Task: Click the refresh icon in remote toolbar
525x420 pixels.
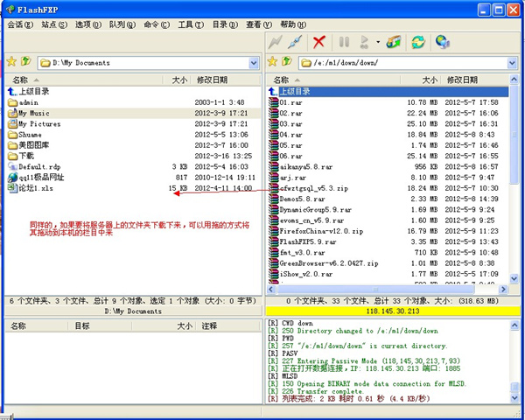Action: 418,42
